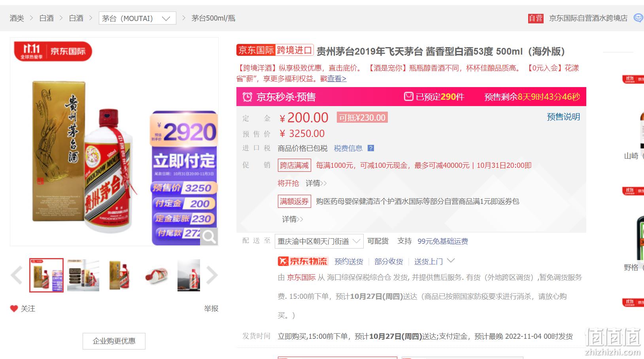Open the 白酒 breadcrumb next to 茅台 dropdown
Screen dimensions: 644x359
tap(76, 18)
